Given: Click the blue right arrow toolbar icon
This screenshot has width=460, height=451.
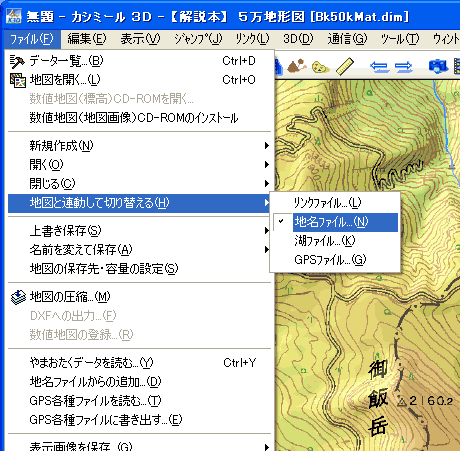Looking at the screenshot, I should [x=404, y=67].
